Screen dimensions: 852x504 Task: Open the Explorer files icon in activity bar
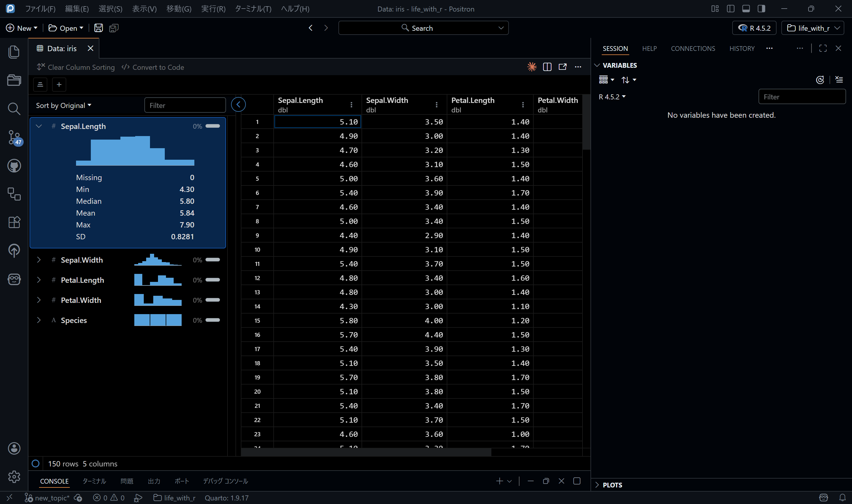pyautogui.click(x=14, y=52)
